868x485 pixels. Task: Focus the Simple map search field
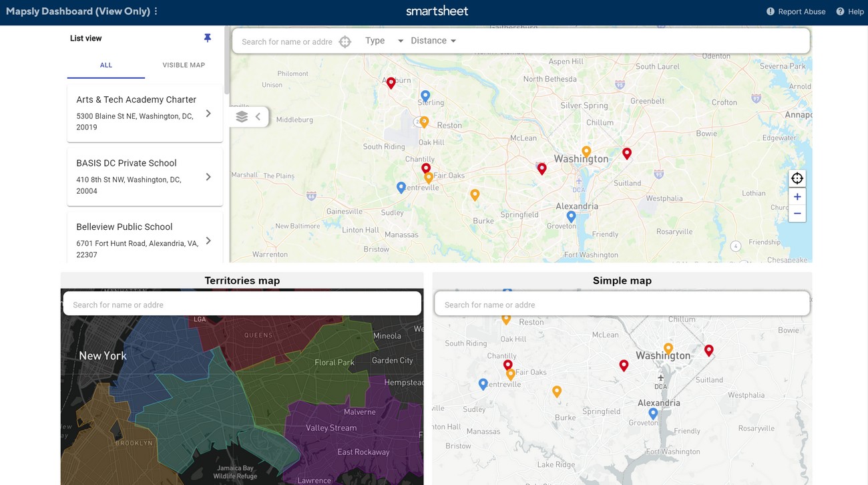coord(622,305)
